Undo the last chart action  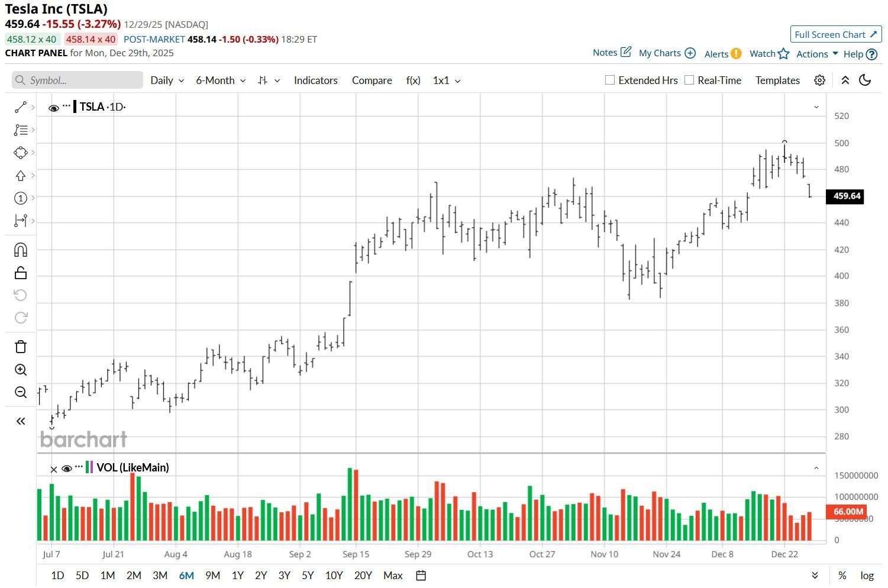coord(21,295)
